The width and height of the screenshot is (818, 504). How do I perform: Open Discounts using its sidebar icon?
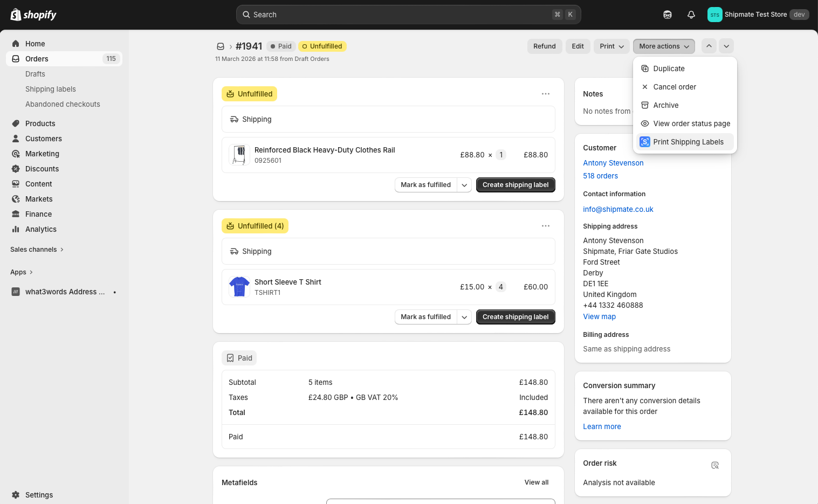point(16,169)
